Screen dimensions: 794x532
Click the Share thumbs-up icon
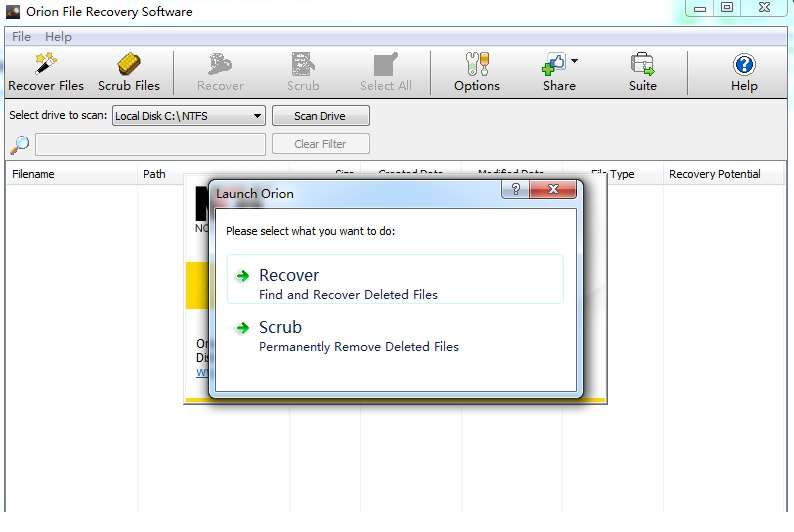[x=553, y=64]
